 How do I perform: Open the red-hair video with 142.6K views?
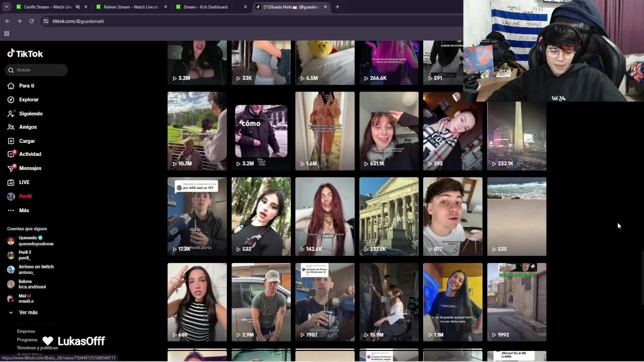(325, 216)
